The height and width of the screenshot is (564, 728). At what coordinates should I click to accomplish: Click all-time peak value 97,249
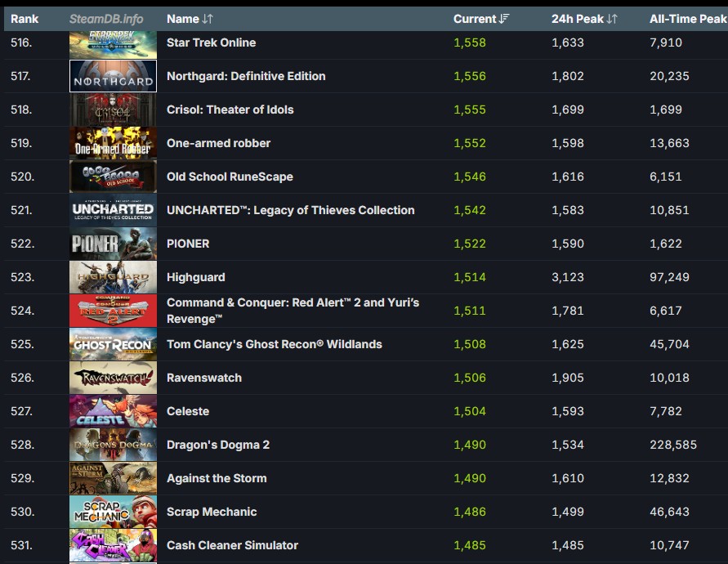669,277
